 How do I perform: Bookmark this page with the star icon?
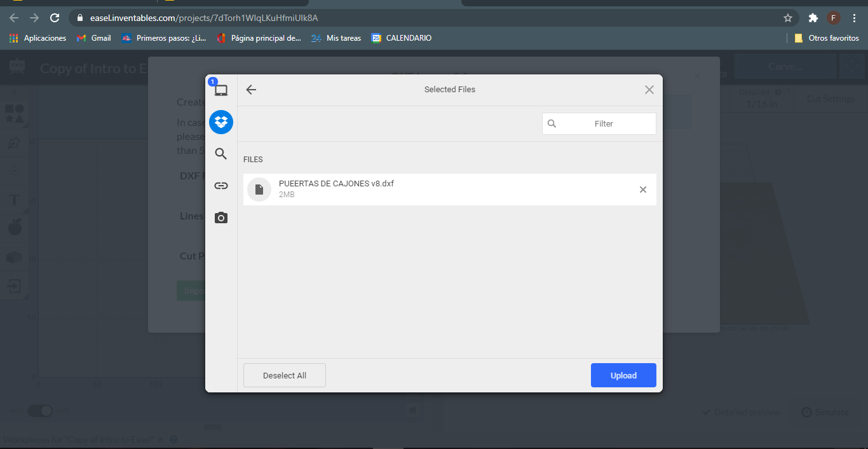pyautogui.click(x=788, y=18)
